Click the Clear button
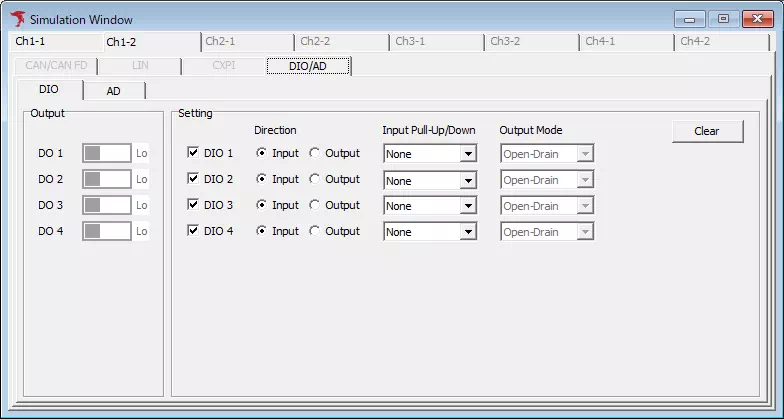784x419 pixels. (706, 131)
